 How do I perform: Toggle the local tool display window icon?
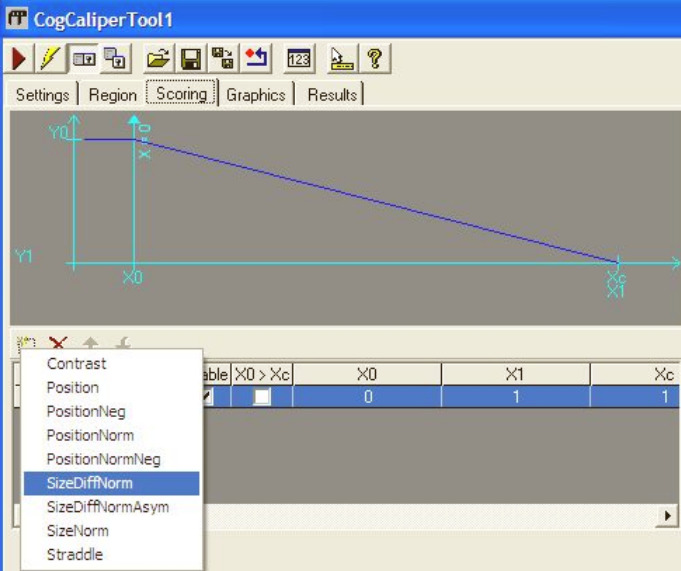click(83, 58)
